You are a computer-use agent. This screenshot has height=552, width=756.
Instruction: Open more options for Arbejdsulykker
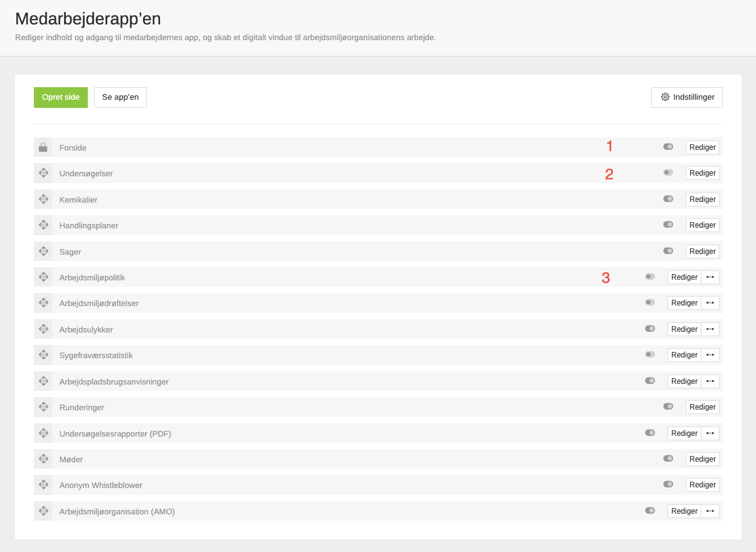(710, 329)
